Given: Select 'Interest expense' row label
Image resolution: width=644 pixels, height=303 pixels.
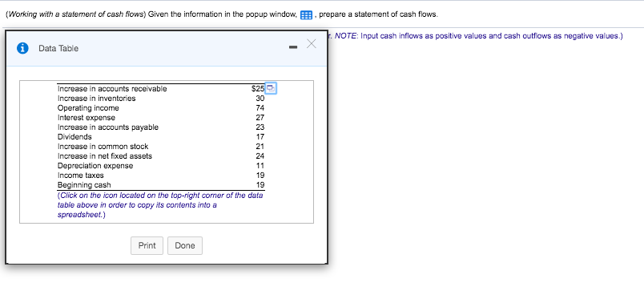Looking at the screenshot, I should click(x=87, y=118).
